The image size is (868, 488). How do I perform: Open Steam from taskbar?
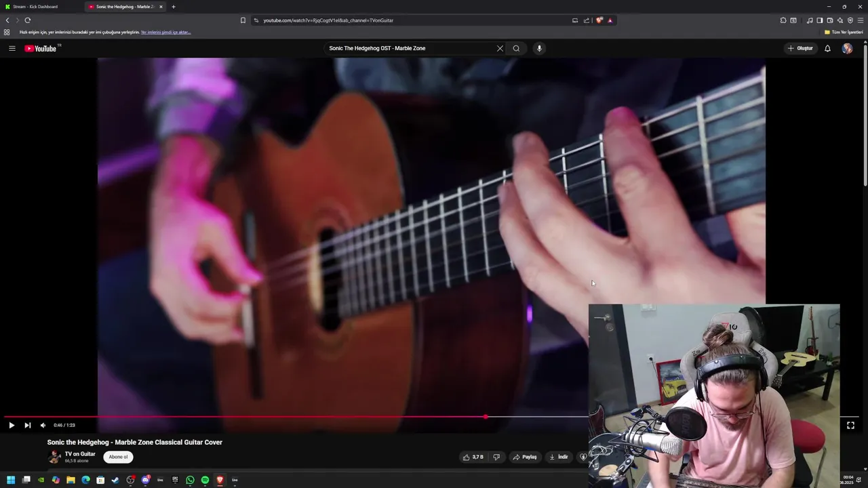point(115,480)
